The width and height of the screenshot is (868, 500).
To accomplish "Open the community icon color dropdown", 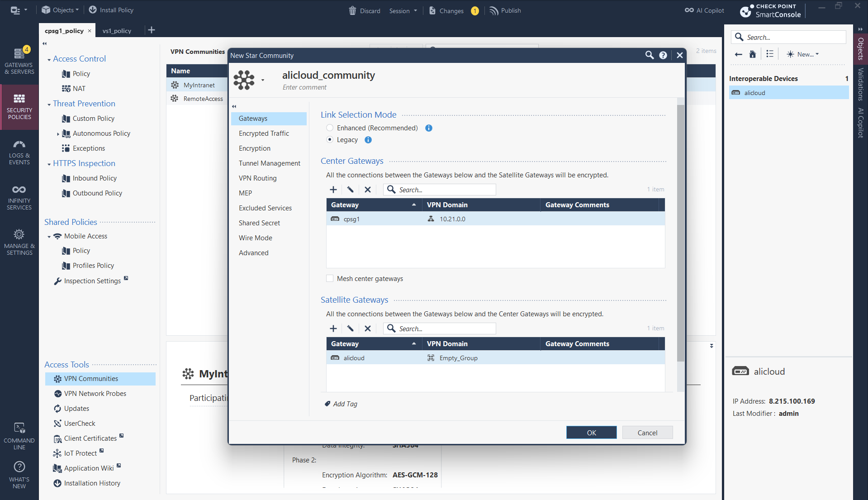I will (x=263, y=80).
